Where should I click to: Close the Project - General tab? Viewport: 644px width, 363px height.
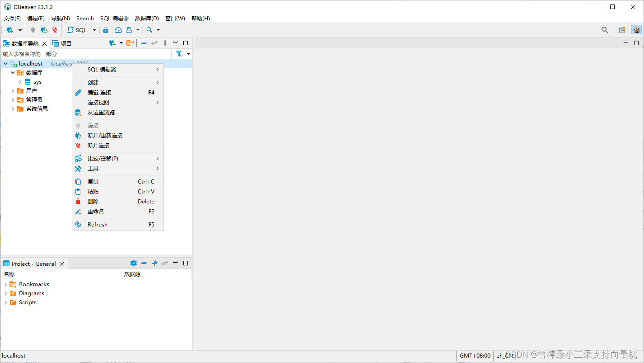[62, 264]
